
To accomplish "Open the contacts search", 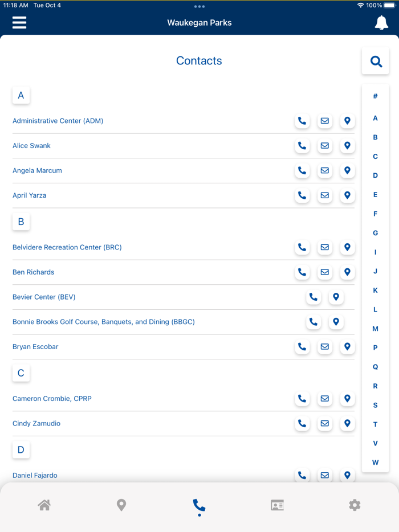I will 376,62.
